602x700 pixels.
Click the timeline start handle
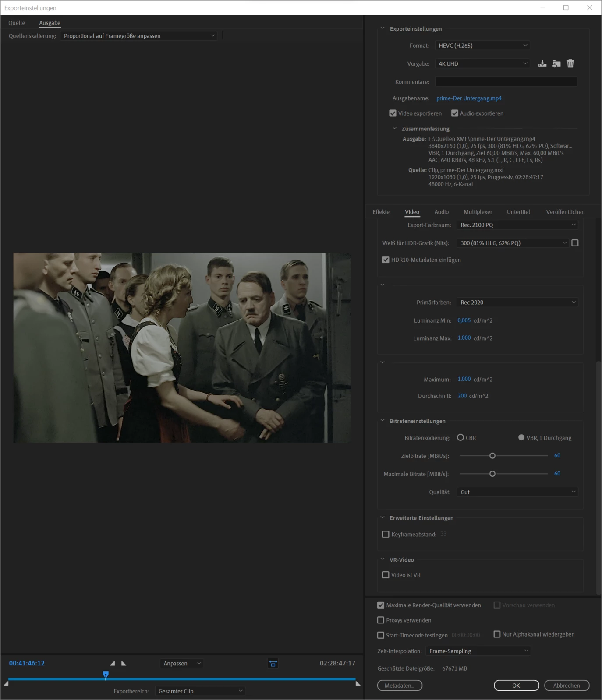6,683
